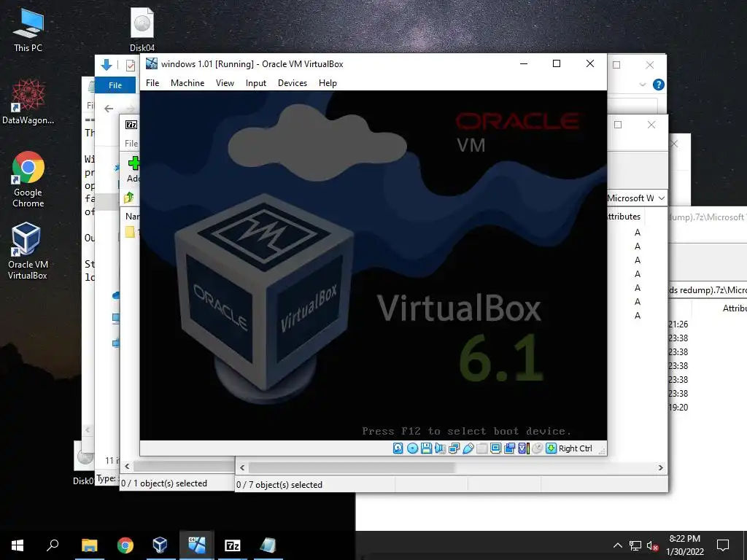Click the VM window title bar icon
The width and height of the screenshot is (747, 560).
tap(152, 63)
